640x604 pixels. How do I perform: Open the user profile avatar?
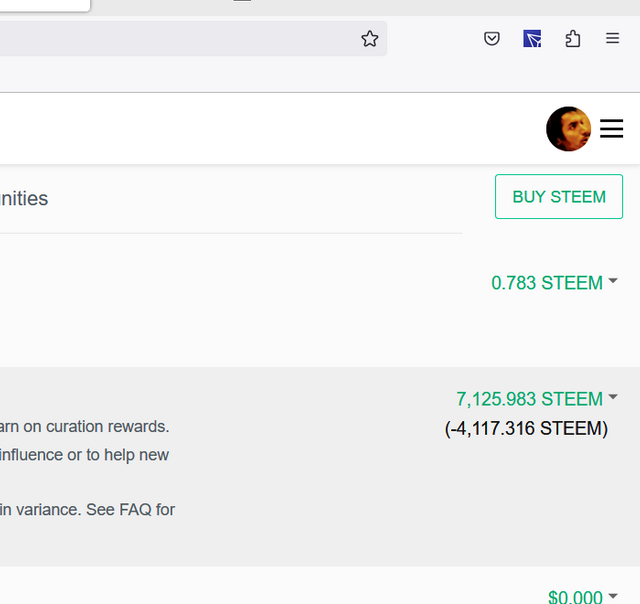point(568,129)
